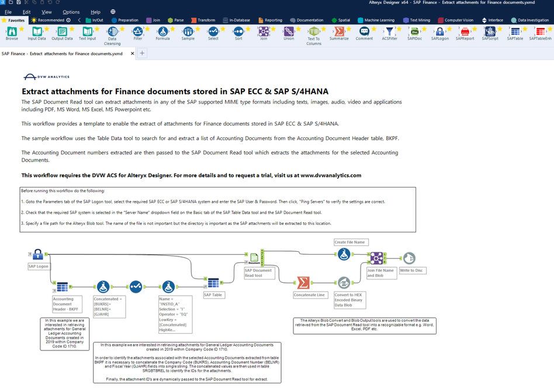Open the Reporting tool category
This screenshot has width=554, height=392.
[x=271, y=20]
